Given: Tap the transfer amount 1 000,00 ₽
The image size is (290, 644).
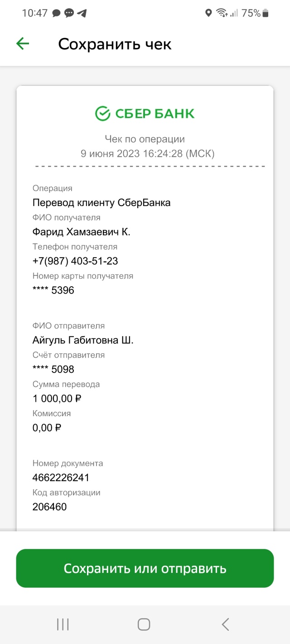Looking at the screenshot, I should [57, 399].
